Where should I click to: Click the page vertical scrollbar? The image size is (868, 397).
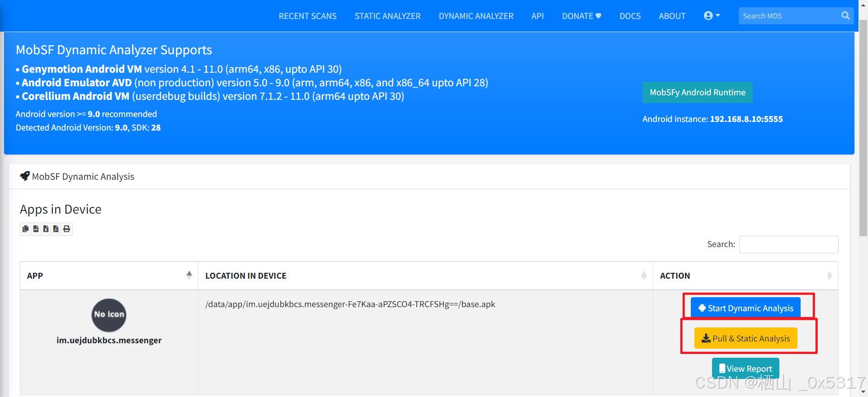pyautogui.click(x=863, y=129)
